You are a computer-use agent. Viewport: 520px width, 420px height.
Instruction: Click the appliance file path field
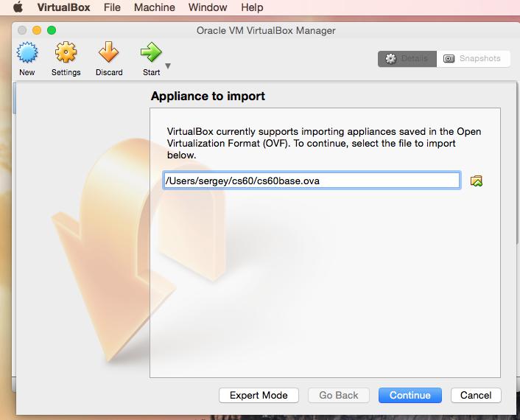[x=312, y=181]
